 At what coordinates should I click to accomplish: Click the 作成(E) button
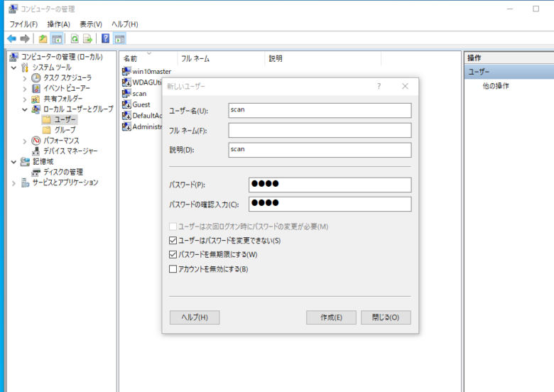331,317
